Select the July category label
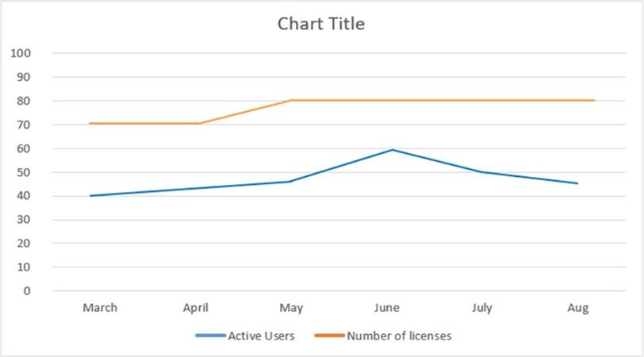This screenshot has width=644, height=357. pos(482,308)
